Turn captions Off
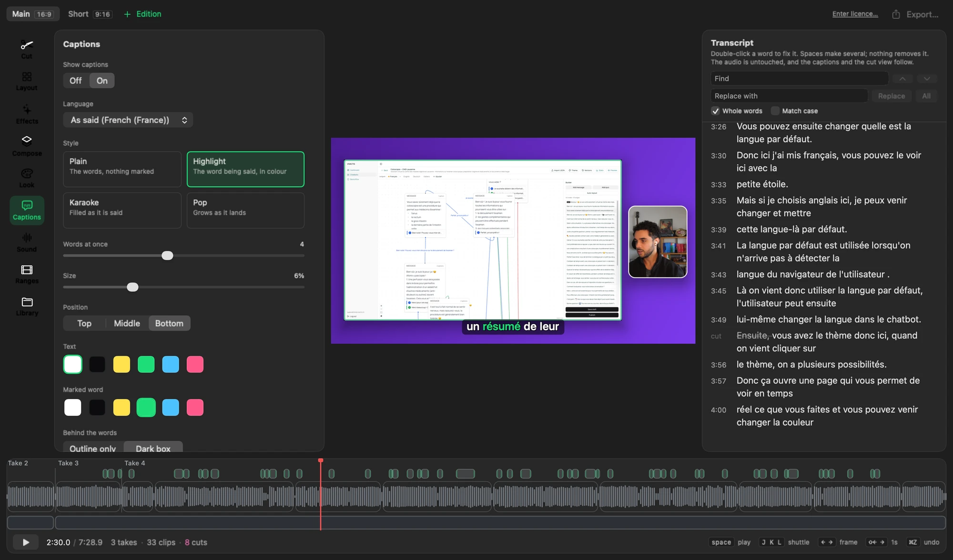Viewport: 953px width, 560px height. (x=76, y=80)
